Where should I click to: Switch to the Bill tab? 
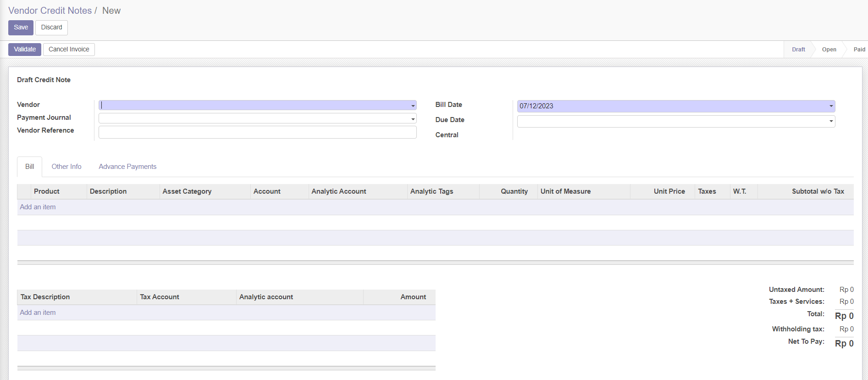[x=30, y=167]
